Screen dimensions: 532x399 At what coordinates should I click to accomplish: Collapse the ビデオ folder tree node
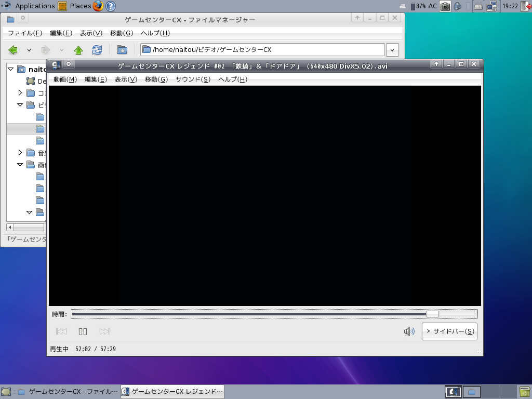pos(20,105)
